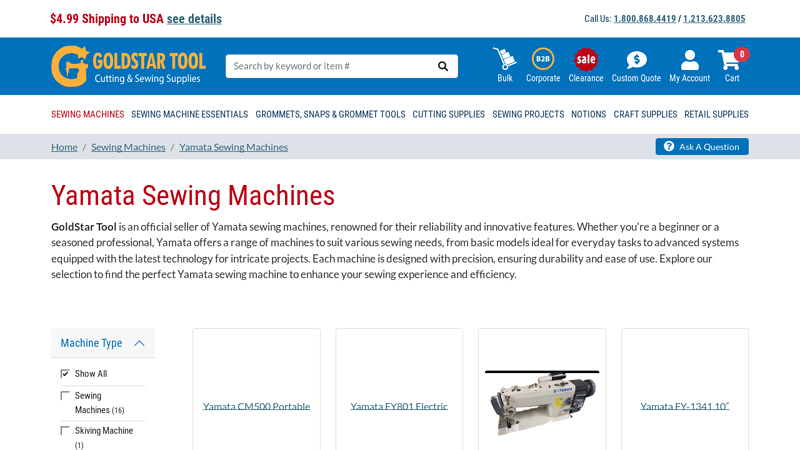Open the Cutting Supplies menu

448,114
